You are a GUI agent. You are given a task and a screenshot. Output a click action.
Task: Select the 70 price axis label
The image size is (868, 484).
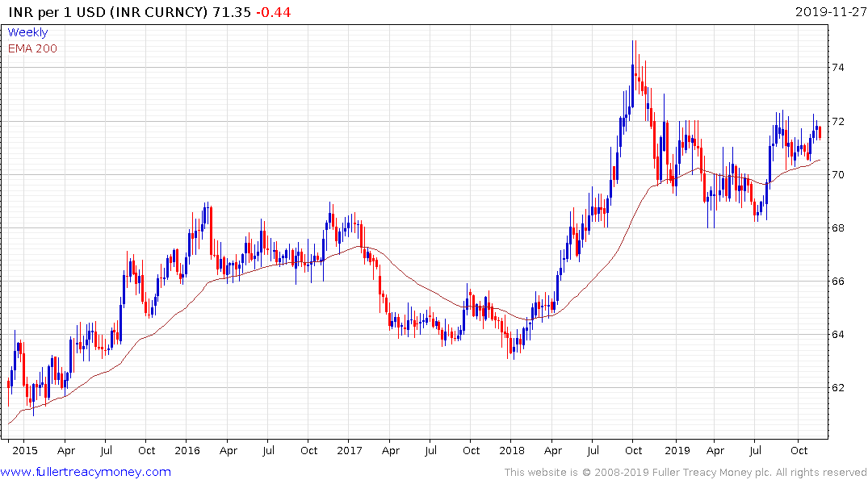[838, 175]
